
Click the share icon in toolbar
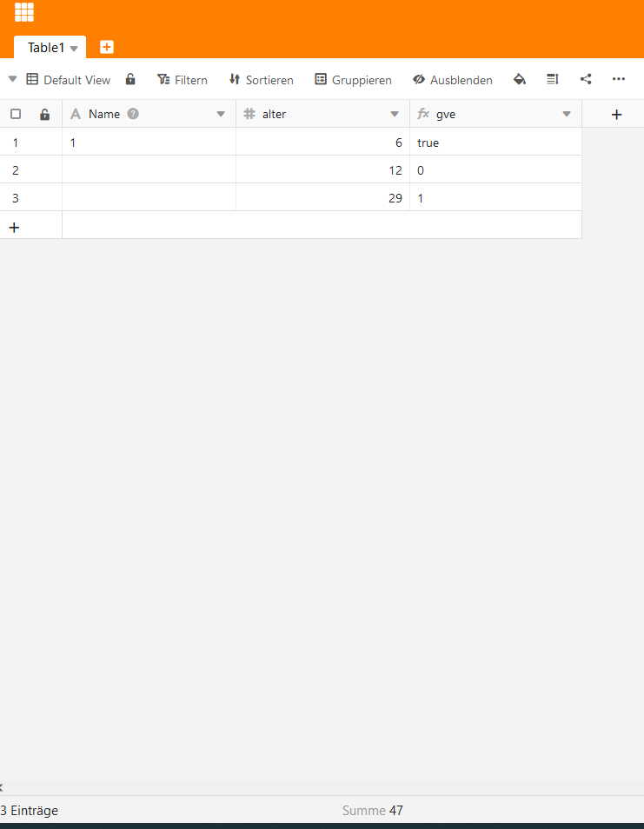tap(586, 79)
